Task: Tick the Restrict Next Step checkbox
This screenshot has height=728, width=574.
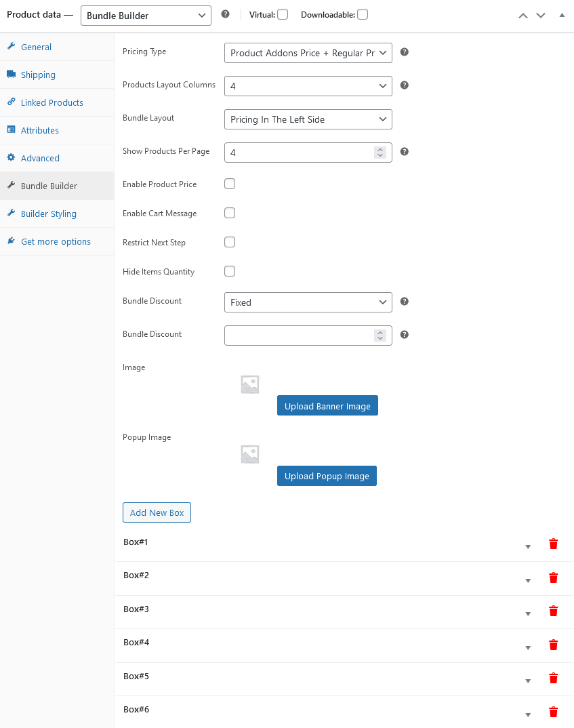Action: pos(230,242)
